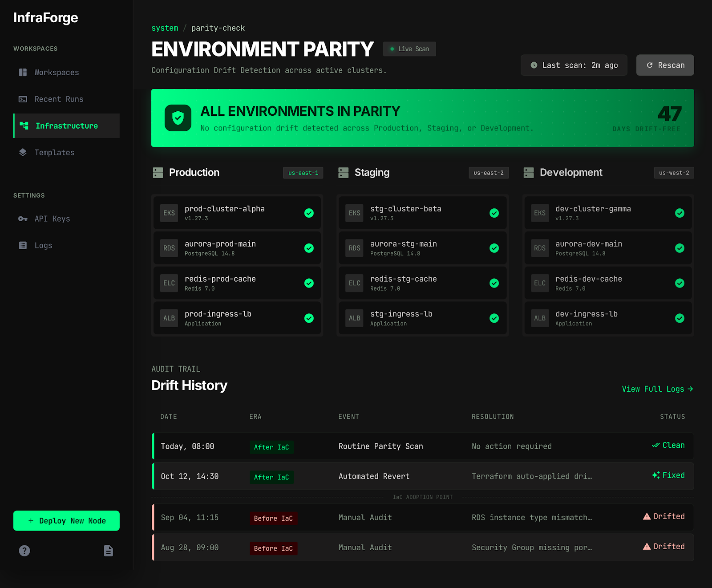
Task: Open Recent Runs page
Action: pos(66,99)
